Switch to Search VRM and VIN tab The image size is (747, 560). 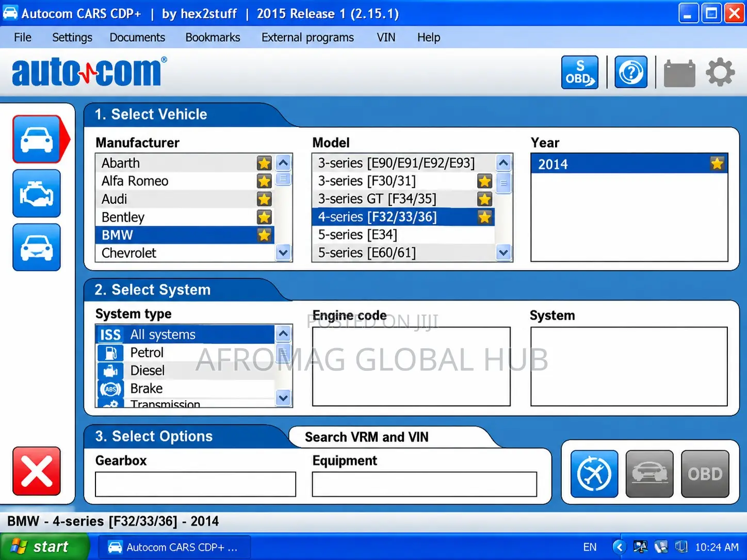coord(367,437)
